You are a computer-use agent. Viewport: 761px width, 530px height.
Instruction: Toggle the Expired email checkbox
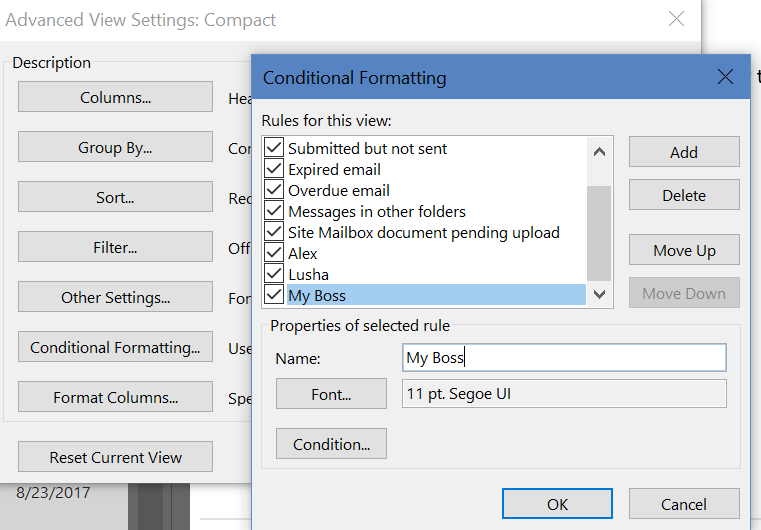coord(274,169)
